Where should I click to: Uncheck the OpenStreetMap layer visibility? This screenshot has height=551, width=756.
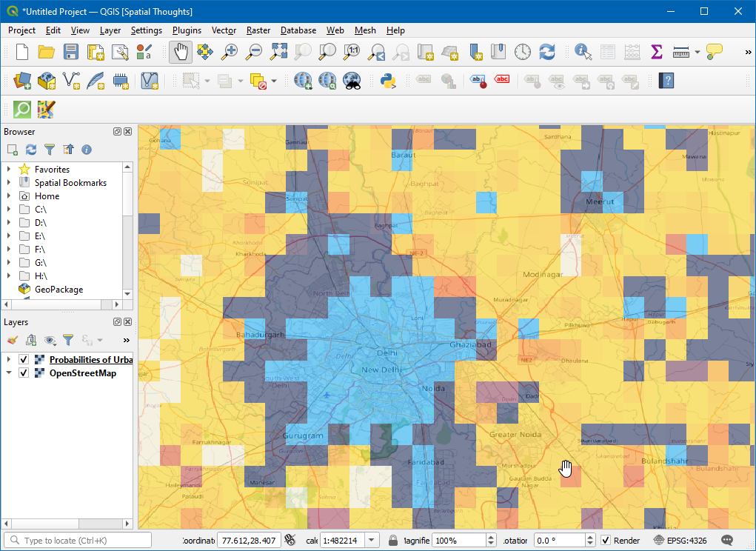[x=24, y=373]
